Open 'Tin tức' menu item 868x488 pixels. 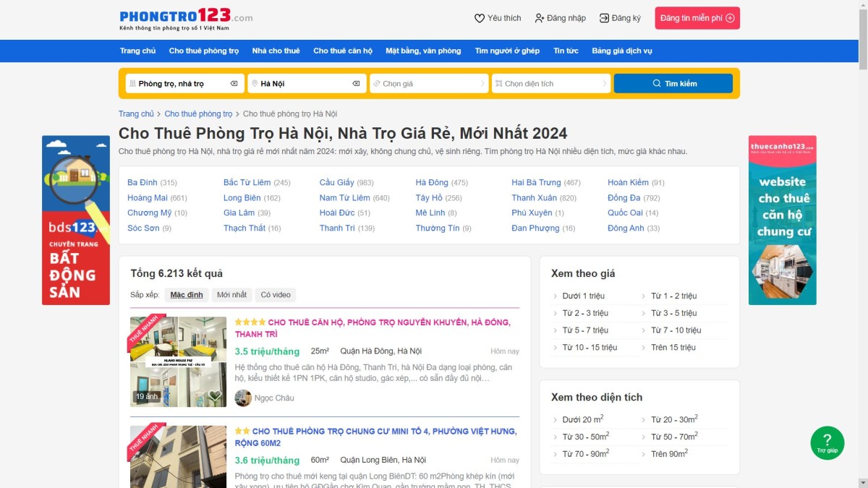[566, 51]
